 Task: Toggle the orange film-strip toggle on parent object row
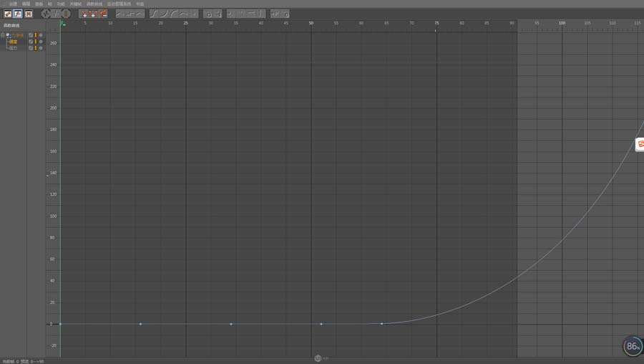pyautogui.click(x=36, y=35)
